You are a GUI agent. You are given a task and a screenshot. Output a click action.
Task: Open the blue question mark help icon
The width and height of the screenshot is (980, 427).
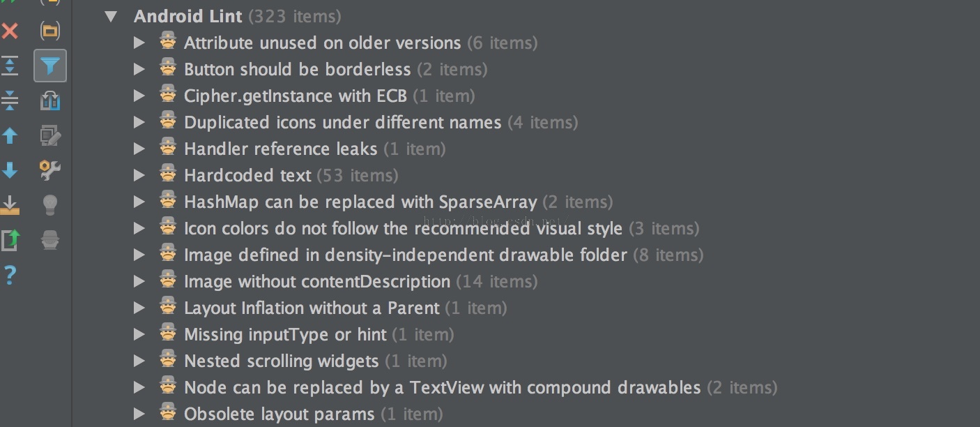(10, 275)
